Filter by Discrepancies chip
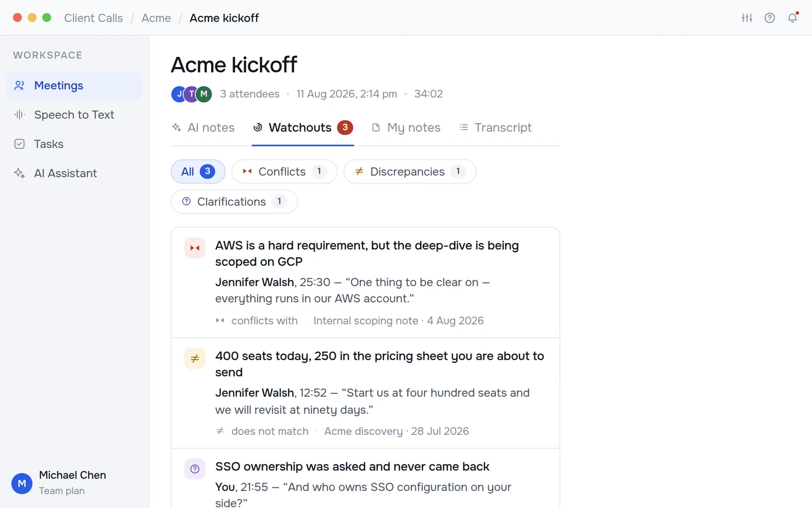Image resolution: width=812 pixels, height=508 pixels. 410,172
